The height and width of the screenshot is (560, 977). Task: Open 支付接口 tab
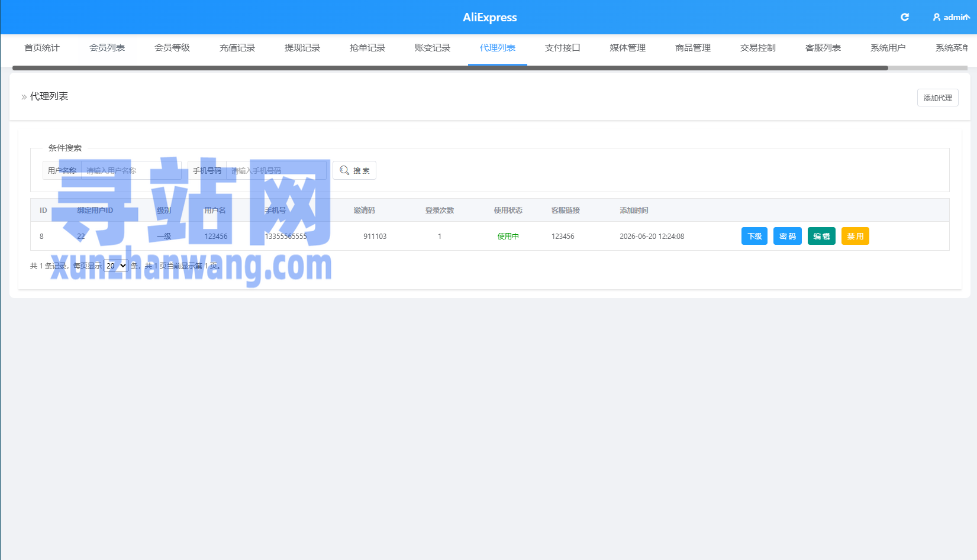click(563, 48)
